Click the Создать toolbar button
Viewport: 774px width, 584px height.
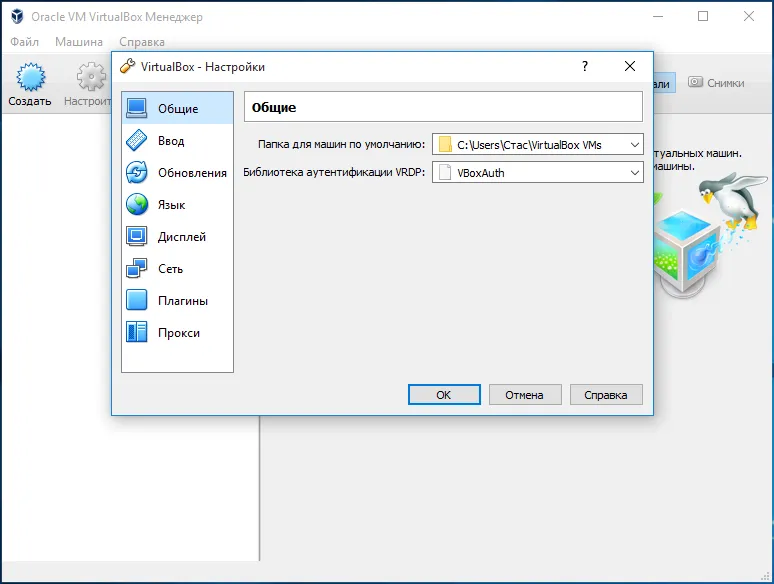click(x=30, y=84)
